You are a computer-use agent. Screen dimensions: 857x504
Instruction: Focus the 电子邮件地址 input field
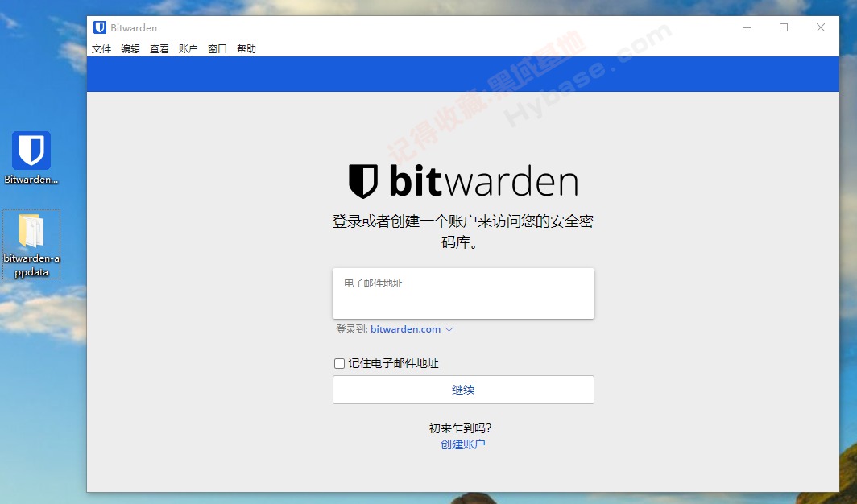(463, 293)
